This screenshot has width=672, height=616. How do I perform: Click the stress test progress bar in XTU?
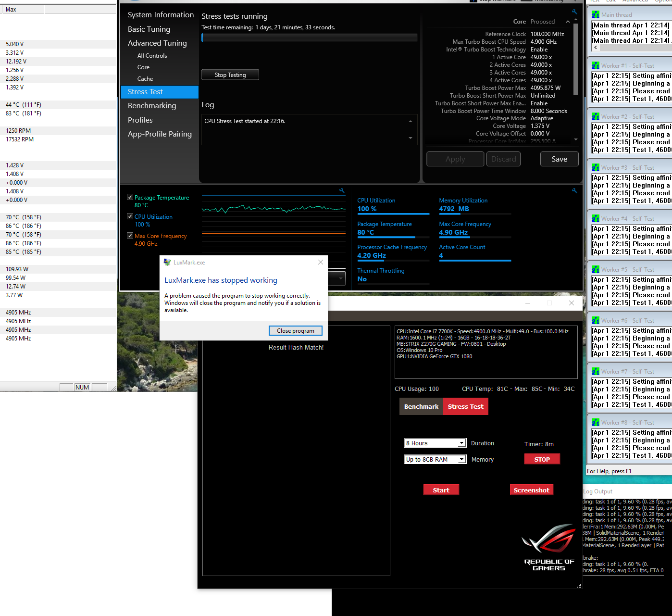coord(309,38)
